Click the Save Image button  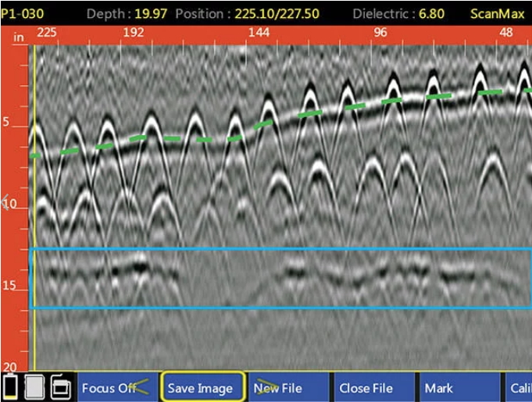203,386
